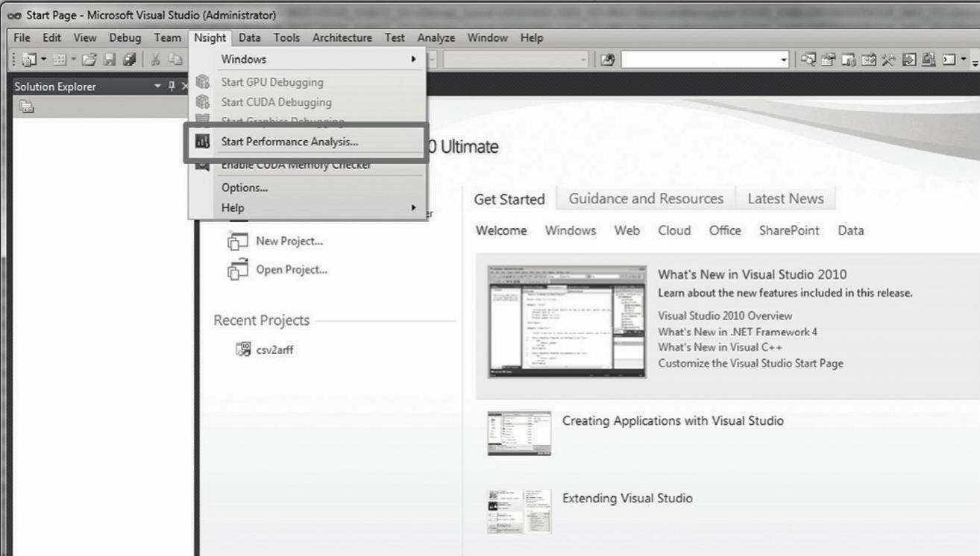Image resolution: width=980 pixels, height=556 pixels.
Task: Click the Start Performance Analysis icon
Action: (202, 141)
